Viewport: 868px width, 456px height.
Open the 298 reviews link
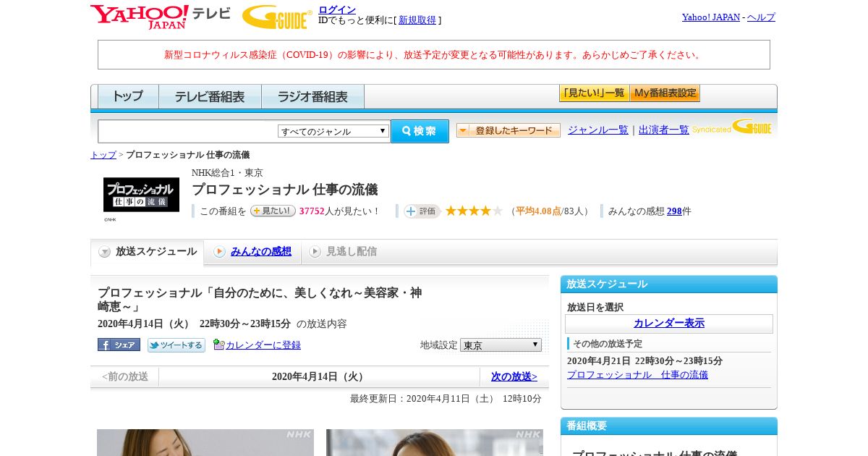click(674, 211)
